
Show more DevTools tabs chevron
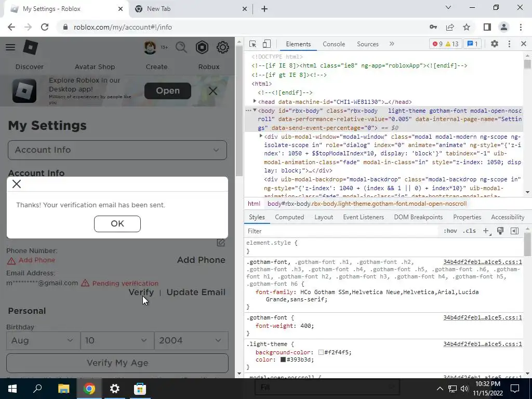tap(392, 44)
